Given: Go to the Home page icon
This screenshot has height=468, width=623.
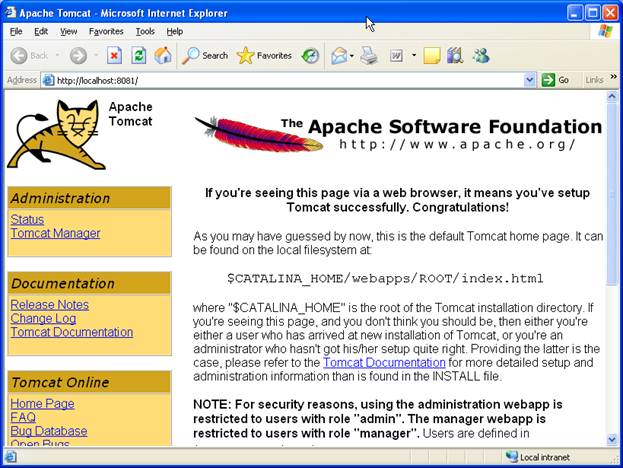Looking at the screenshot, I should point(163,56).
